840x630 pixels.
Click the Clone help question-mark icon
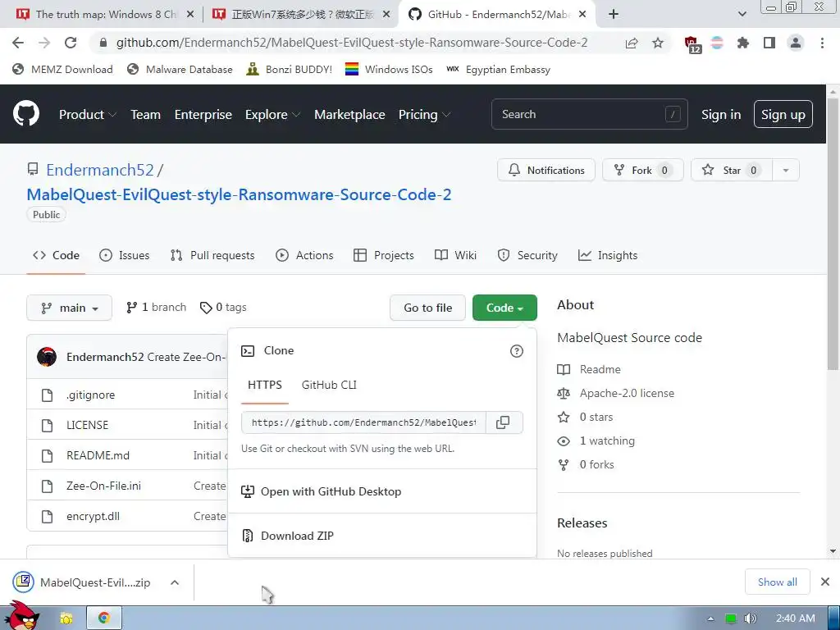point(517,351)
